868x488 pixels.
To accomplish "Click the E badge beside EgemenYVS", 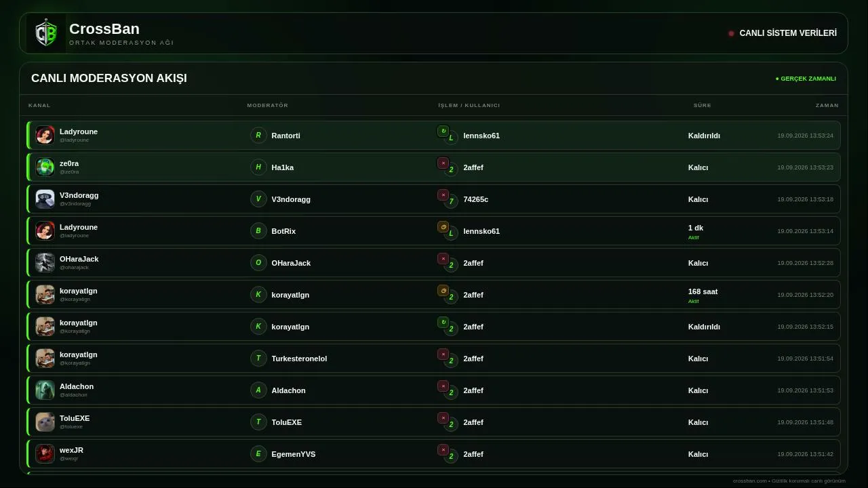I will coord(258,454).
